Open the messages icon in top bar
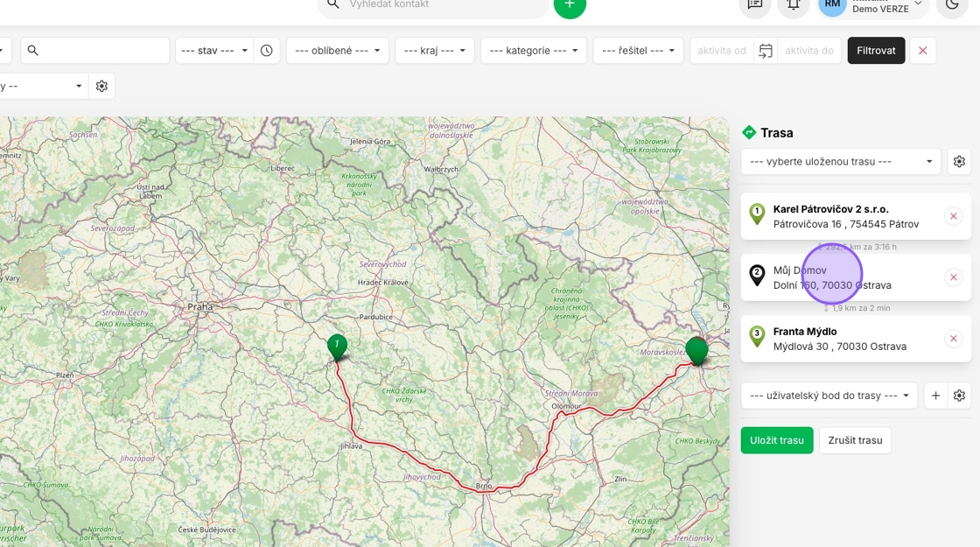The height and width of the screenshot is (547, 980). tap(754, 5)
